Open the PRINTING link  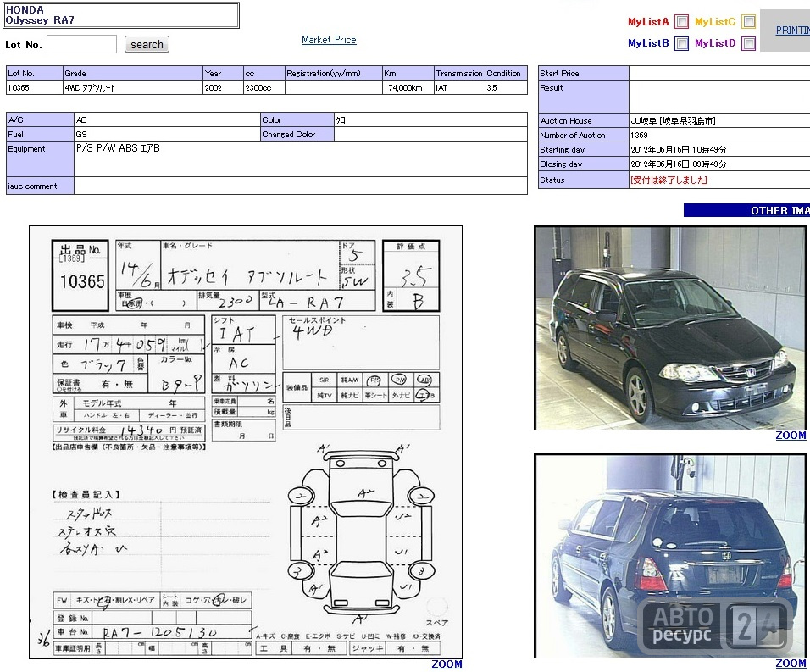[792, 31]
